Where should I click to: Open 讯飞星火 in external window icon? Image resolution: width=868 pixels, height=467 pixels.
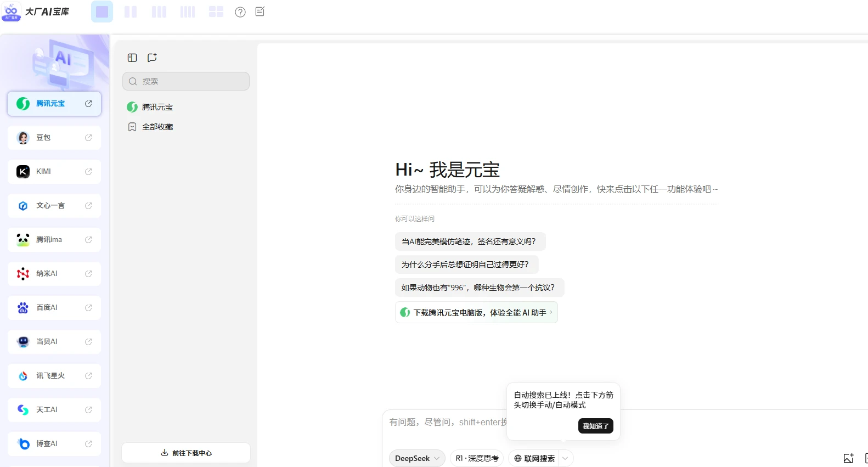point(88,376)
